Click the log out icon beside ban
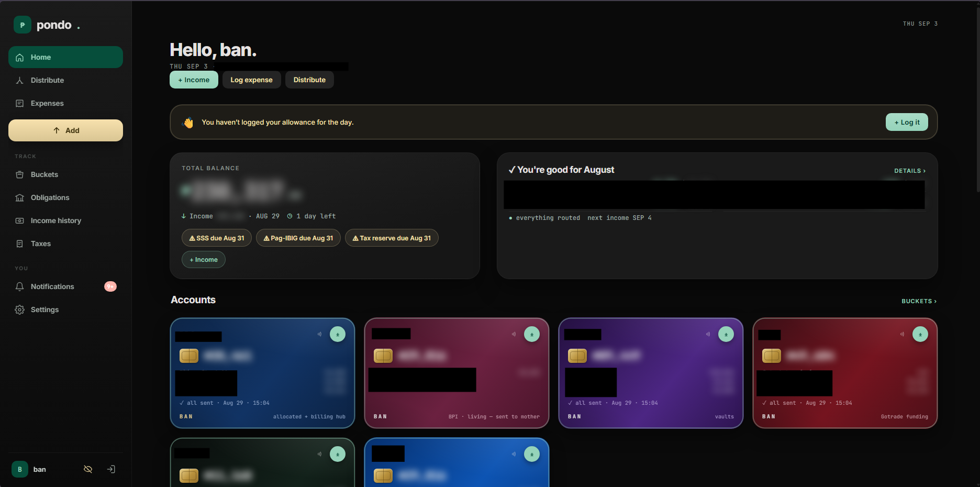980x487 pixels. [111, 469]
